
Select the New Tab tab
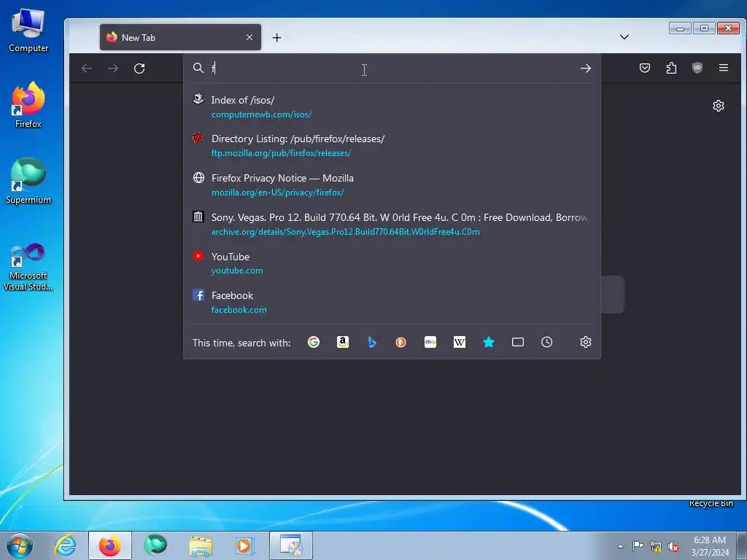coord(180,37)
